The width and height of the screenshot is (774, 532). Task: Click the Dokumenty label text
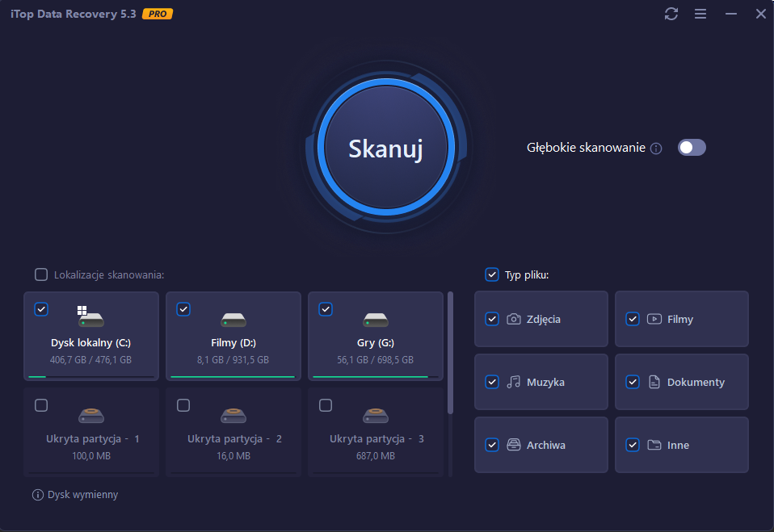[696, 383]
